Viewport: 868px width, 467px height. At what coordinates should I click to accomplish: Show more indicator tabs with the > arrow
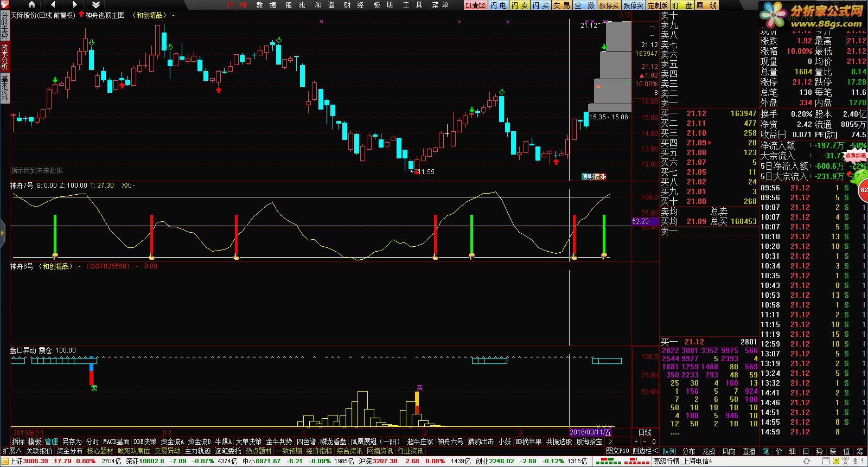click(x=610, y=442)
